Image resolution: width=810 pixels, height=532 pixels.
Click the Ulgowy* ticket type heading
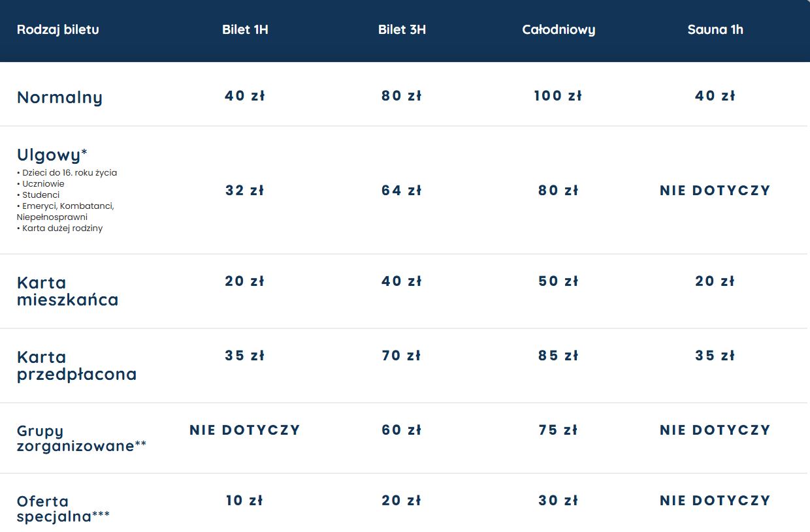52,155
